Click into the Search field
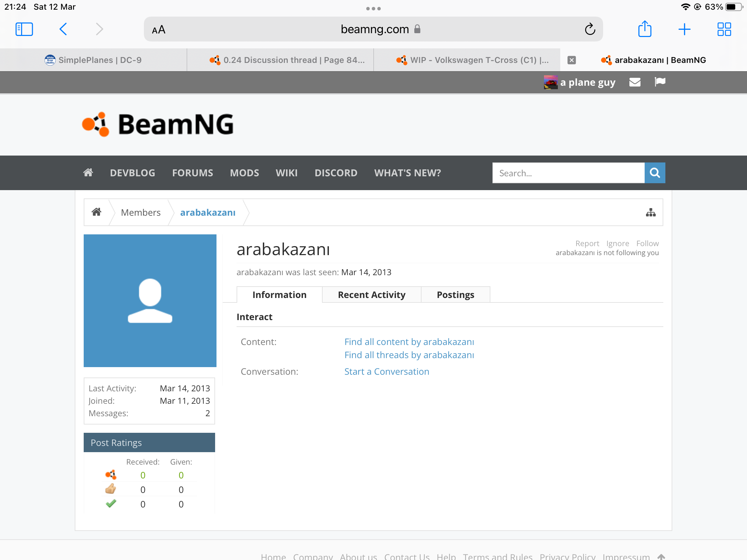 [569, 173]
